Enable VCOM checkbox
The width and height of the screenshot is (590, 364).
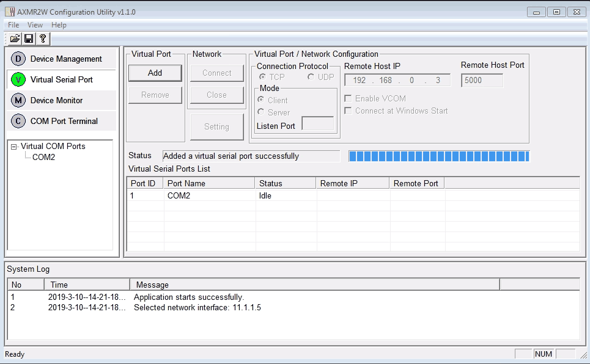coord(348,98)
